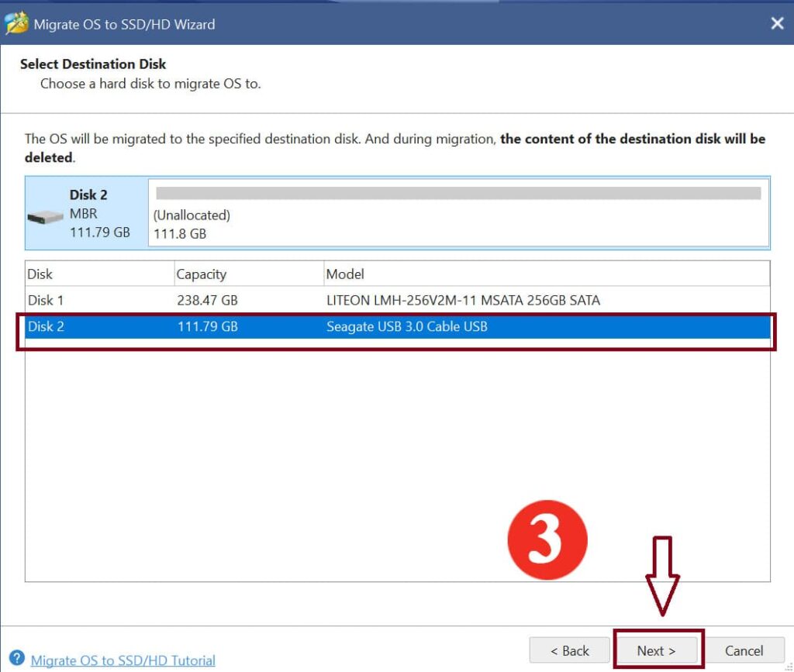Click the blue help question mark icon
Image resolution: width=794 pixels, height=672 pixels.
pos(16,659)
